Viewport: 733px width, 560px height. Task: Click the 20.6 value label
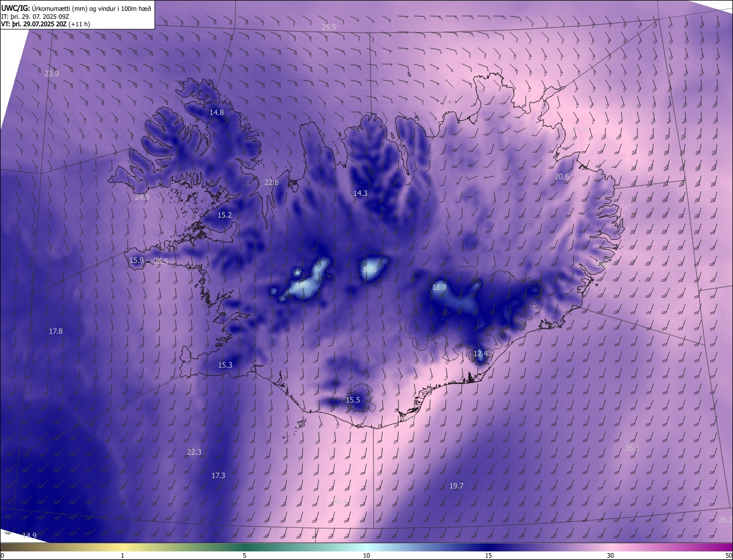(562, 177)
